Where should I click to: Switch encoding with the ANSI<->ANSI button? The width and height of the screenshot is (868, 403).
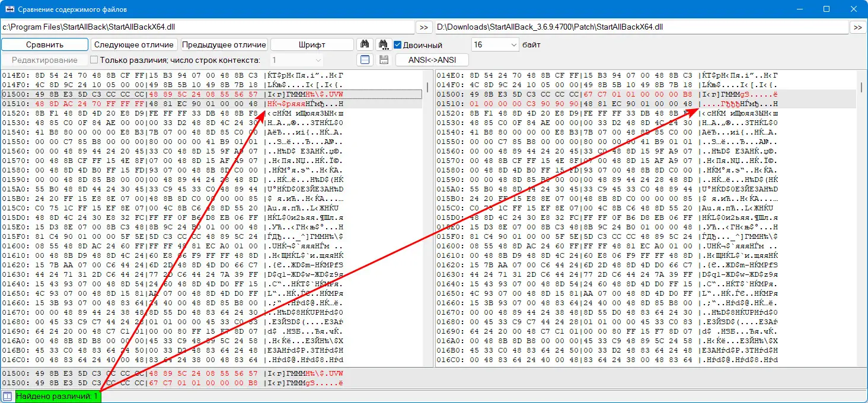[x=432, y=60]
